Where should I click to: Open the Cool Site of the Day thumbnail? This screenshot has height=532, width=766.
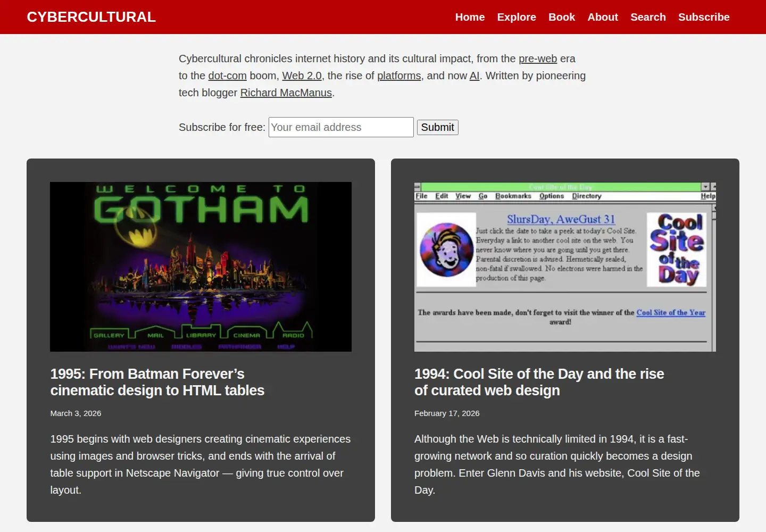[x=565, y=267]
